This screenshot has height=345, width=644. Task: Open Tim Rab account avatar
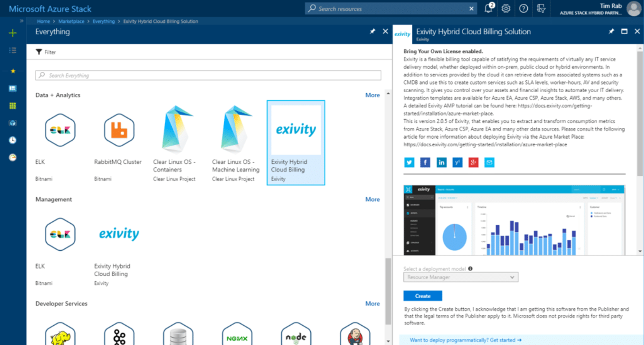pos(634,8)
